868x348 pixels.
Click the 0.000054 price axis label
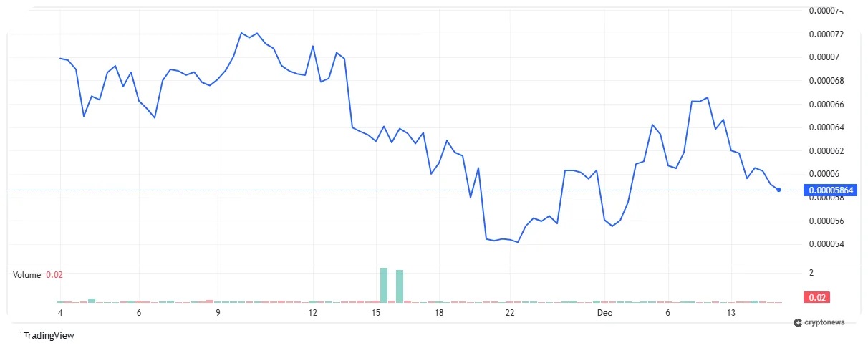(x=826, y=244)
